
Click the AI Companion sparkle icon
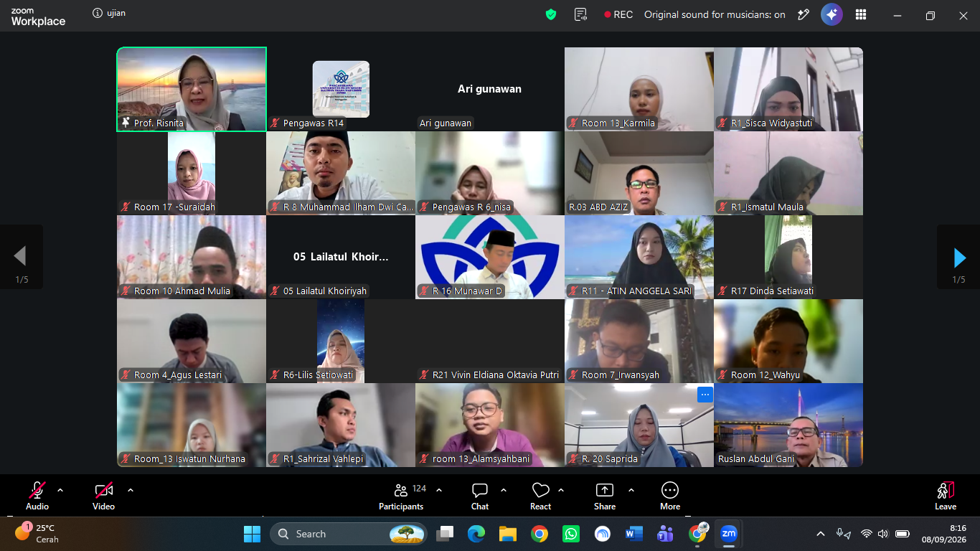pyautogui.click(x=832, y=14)
